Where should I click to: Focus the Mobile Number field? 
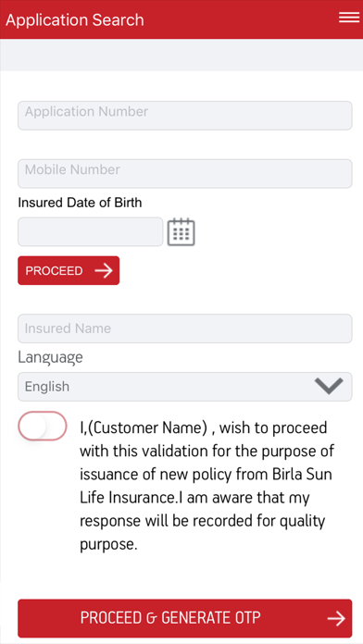tap(185, 174)
